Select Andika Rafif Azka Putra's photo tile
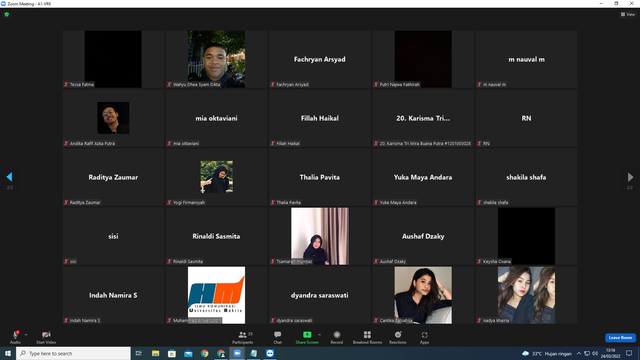The width and height of the screenshot is (640, 360). 113,118
